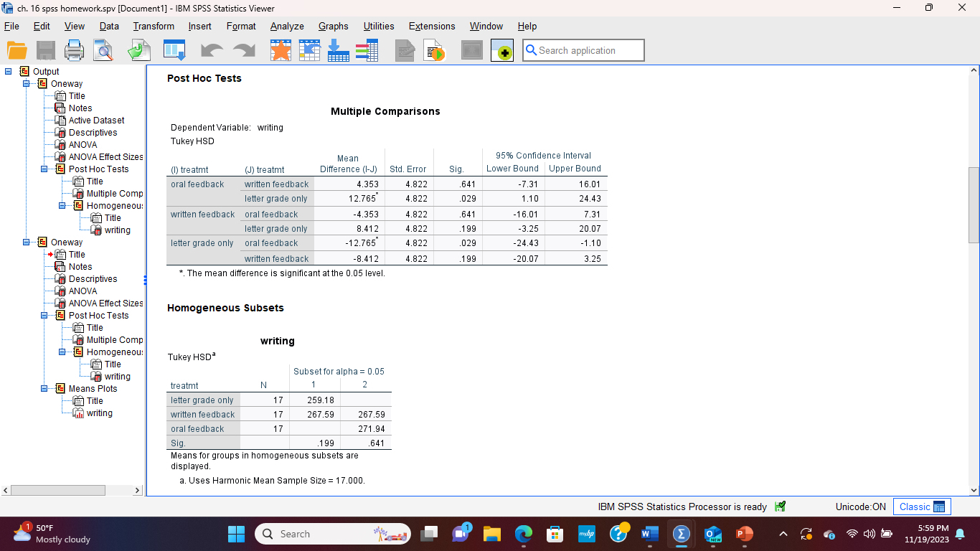
Task: Collapse the root Output tree node
Action: coord(9,71)
